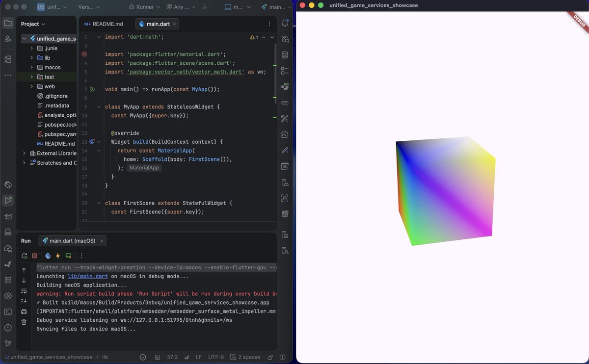
Task: Switch to the README.md editor tab
Action: (104, 24)
